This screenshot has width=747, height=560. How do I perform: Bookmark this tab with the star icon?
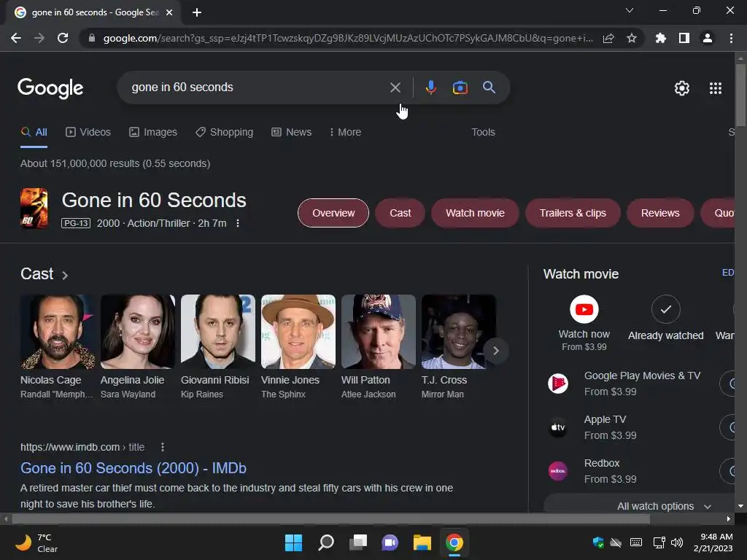tap(632, 38)
